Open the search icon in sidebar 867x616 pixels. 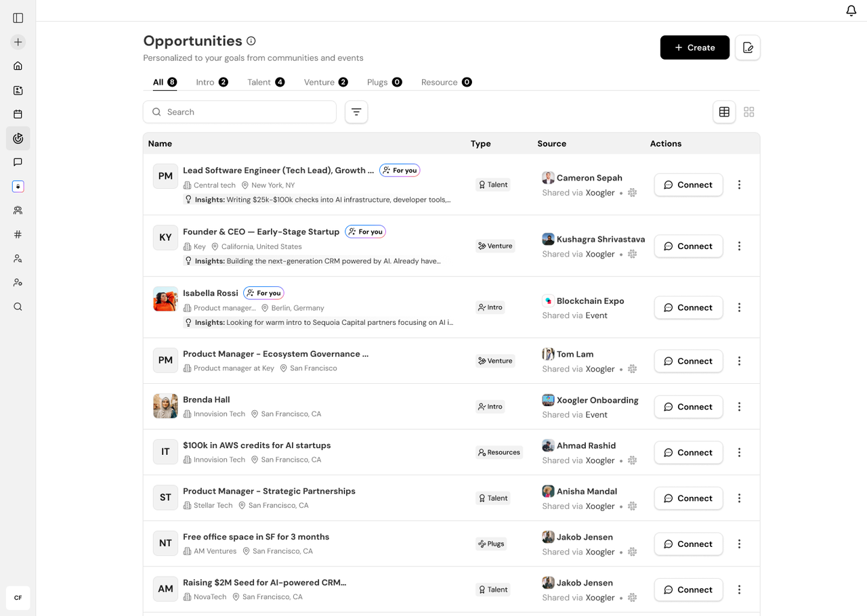(x=18, y=307)
